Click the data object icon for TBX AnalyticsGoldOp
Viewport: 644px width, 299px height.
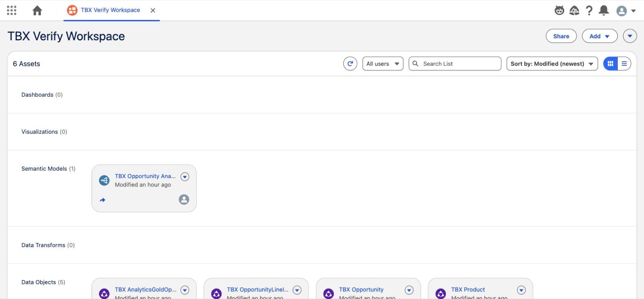click(x=104, y=294)
